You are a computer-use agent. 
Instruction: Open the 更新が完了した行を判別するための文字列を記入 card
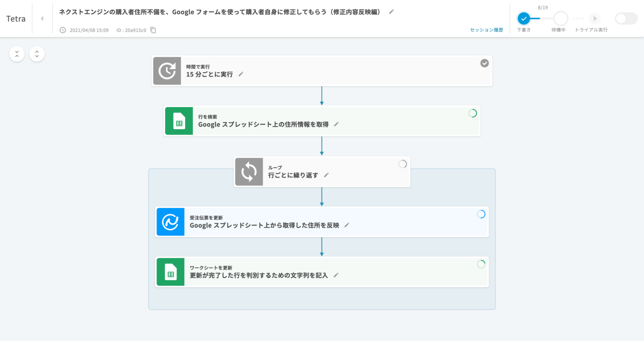point(322,272)
